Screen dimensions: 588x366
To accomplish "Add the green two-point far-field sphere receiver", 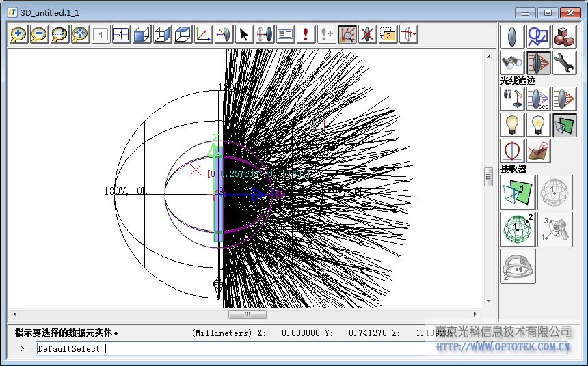I will point(518,229).
